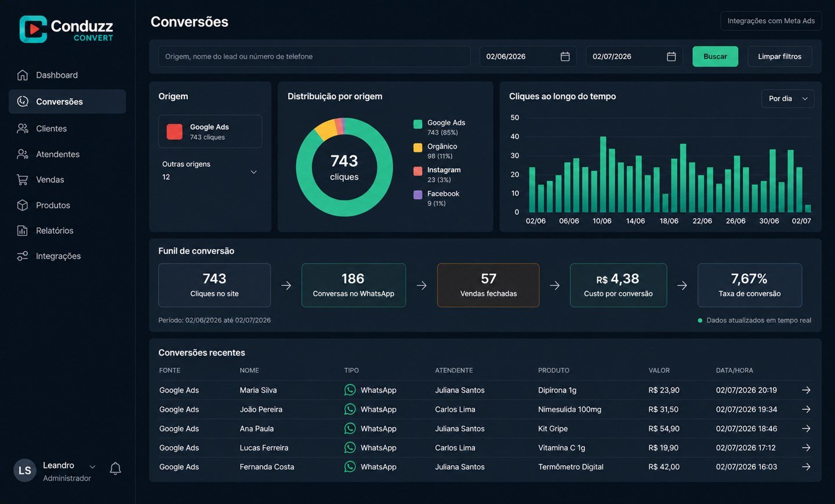Open notifications bell icon
The height and width of the screenshot is (504, 835).
click(x=115, y=469)
